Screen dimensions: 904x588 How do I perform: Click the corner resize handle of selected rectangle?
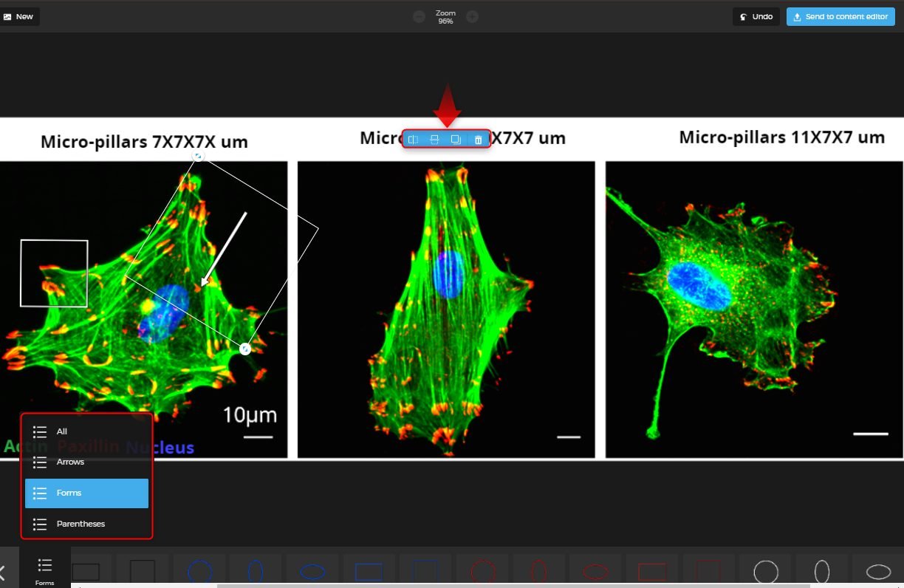(x=245, y=349)
